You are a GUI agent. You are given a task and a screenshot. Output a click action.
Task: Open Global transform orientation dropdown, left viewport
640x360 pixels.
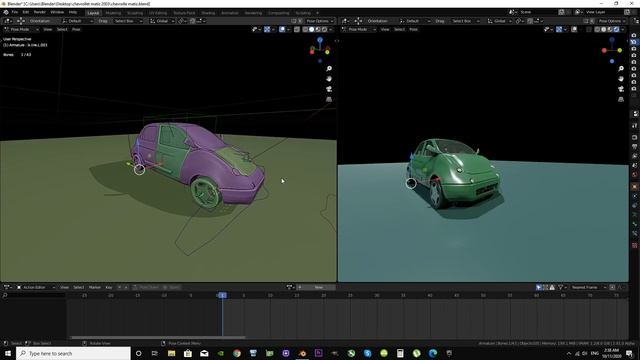[x=162, y=21]
